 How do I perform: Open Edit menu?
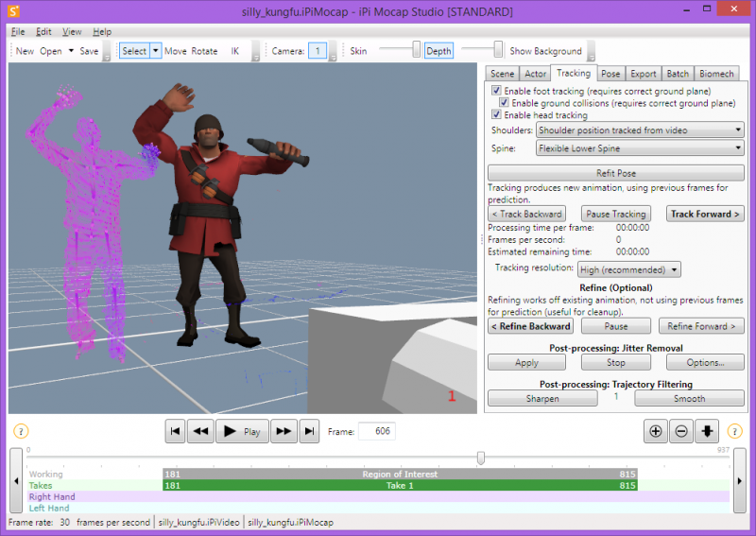click(43, 32)
